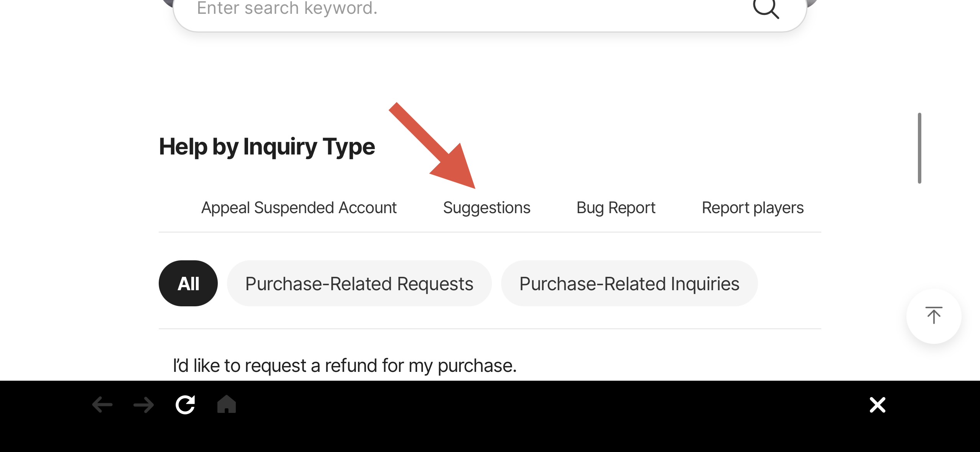Reload the page with refresh icon

pyautogui.click(x=185, y=405)
